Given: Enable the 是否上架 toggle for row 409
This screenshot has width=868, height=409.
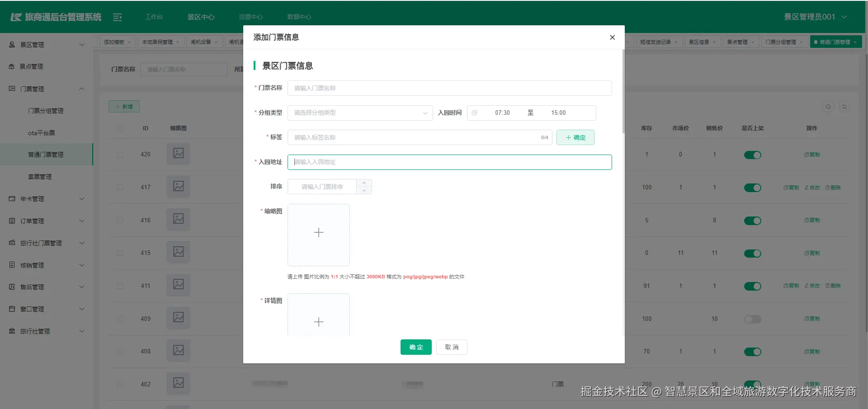Looking at the screenshot, I should click(752, 319).
